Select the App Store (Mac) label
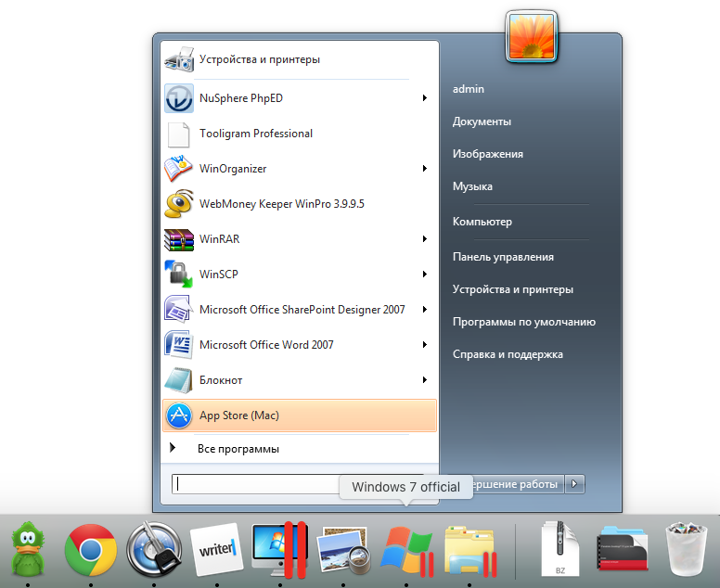Image resolution: width=720 pixels, height=588 pixels. (239, 415)
